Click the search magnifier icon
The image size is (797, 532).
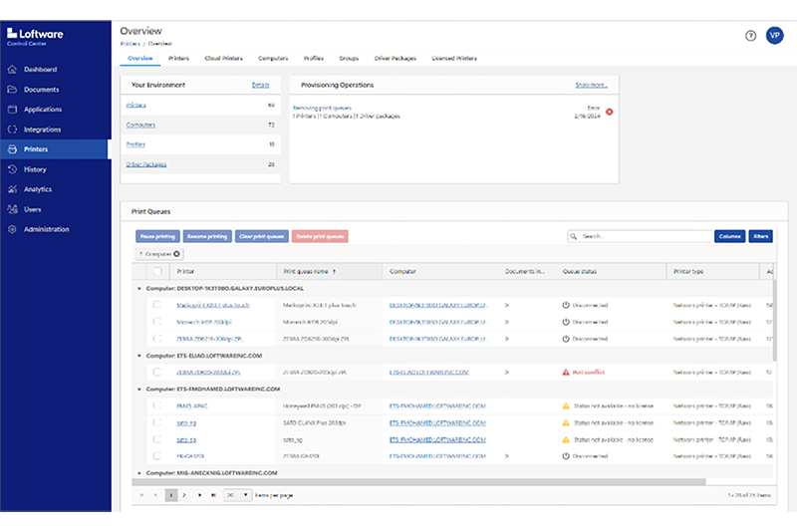pos(574,236)
